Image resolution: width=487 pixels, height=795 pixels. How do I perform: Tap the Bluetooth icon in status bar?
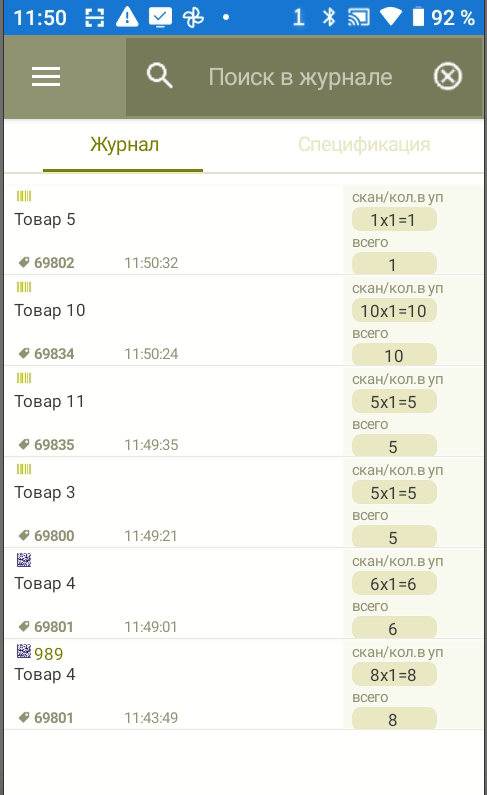[x=329, y=17]
